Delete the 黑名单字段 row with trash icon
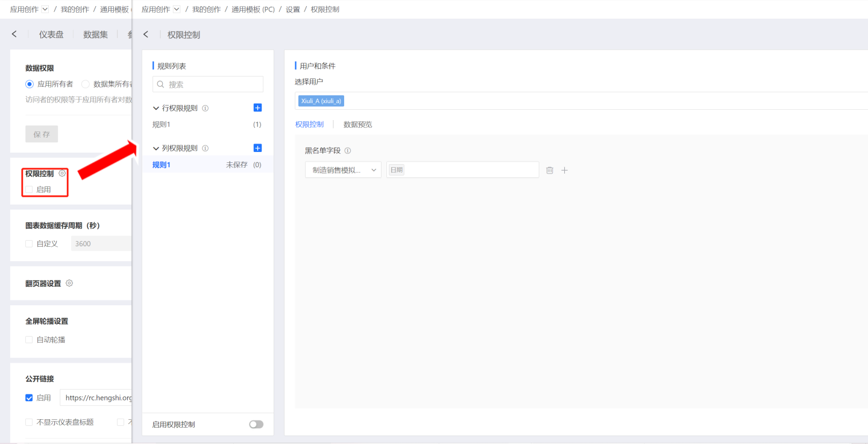The width and height of the screenshot is (868, 444). click(550, 171)
